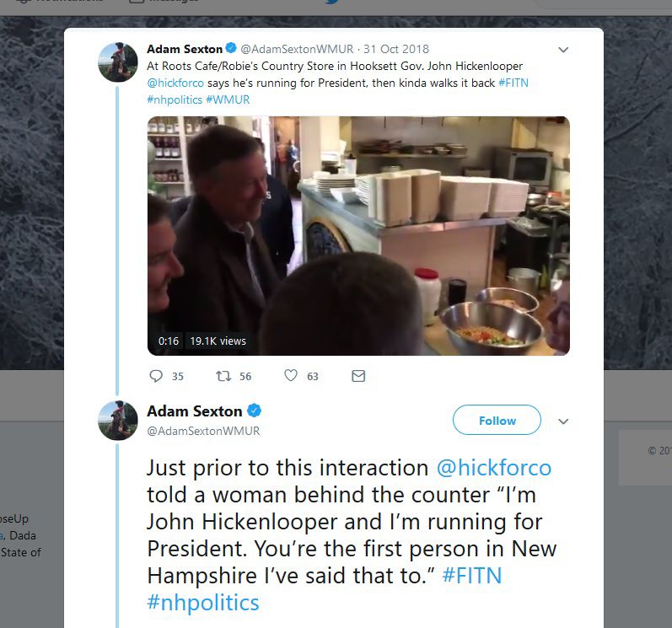Open Adam Sexton's avatar in the top tweet
Image resolution: width=672 pixels, height=628 pixels.
click(x=118, y=63)
